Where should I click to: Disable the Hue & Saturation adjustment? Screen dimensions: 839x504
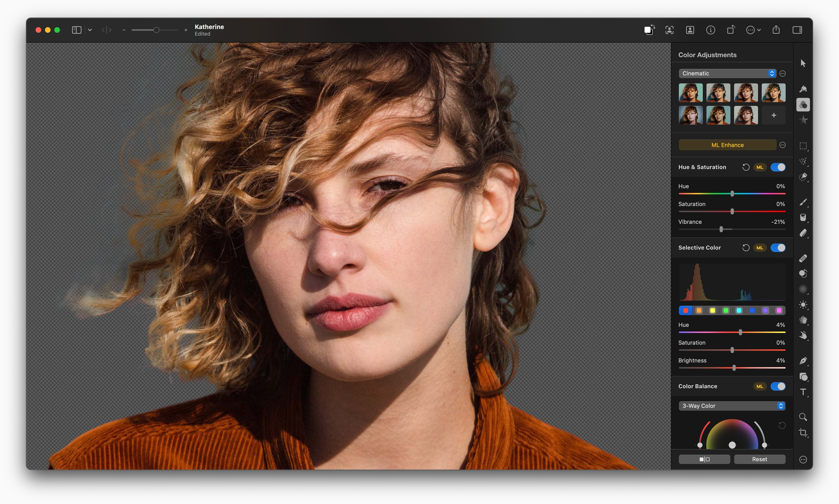point(777,167)
